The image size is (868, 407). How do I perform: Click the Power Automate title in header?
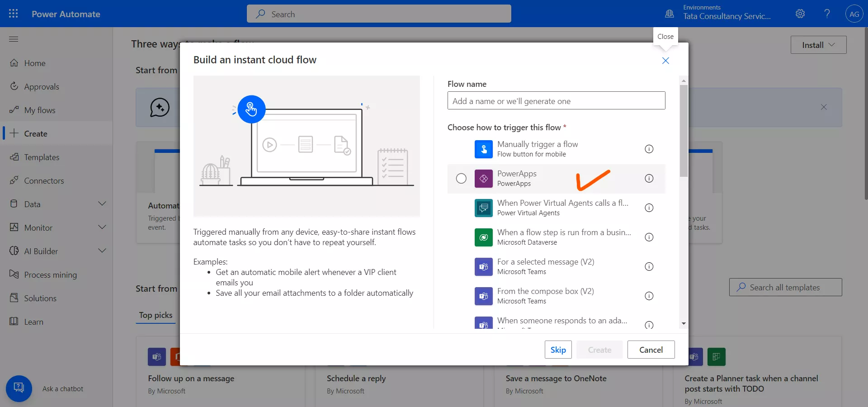pyautogui.click(x=66, y=14)
